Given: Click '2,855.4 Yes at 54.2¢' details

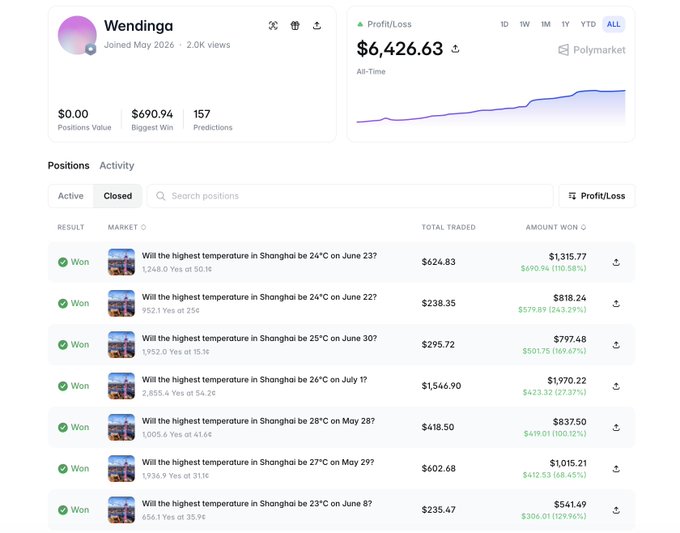Looking at the screenshot, I should pos(179,393).
